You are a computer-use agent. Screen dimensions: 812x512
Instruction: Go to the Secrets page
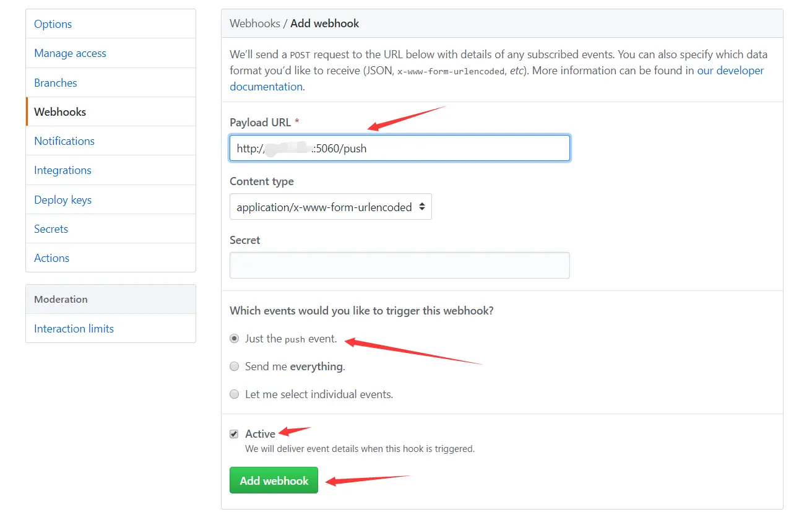[51, 229]
